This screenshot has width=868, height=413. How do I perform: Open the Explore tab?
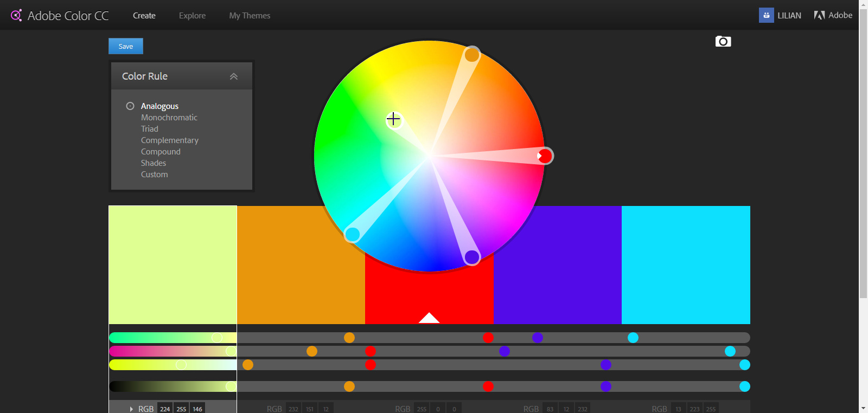[193, 16]
